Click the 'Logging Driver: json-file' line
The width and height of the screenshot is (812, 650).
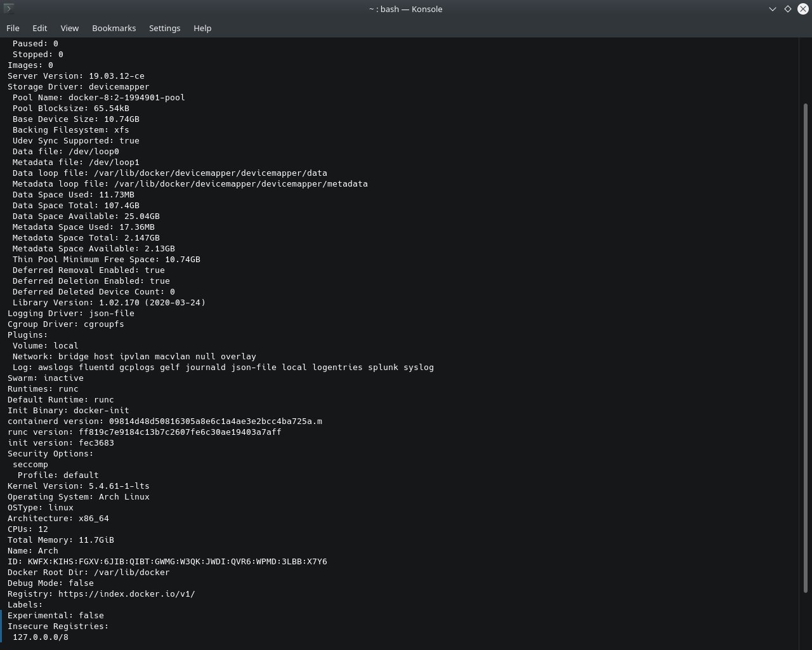tap(71, 314)
